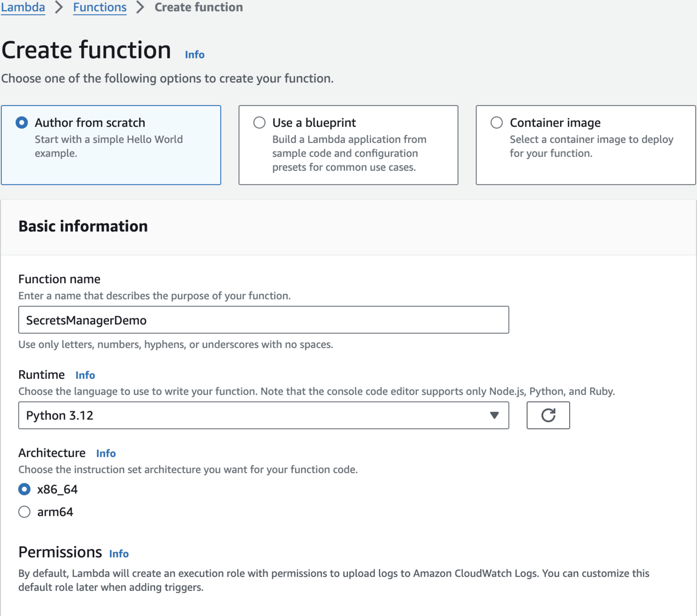Click the Use a blueprint card description
The image size is (697, 616).
click(349, 153)
